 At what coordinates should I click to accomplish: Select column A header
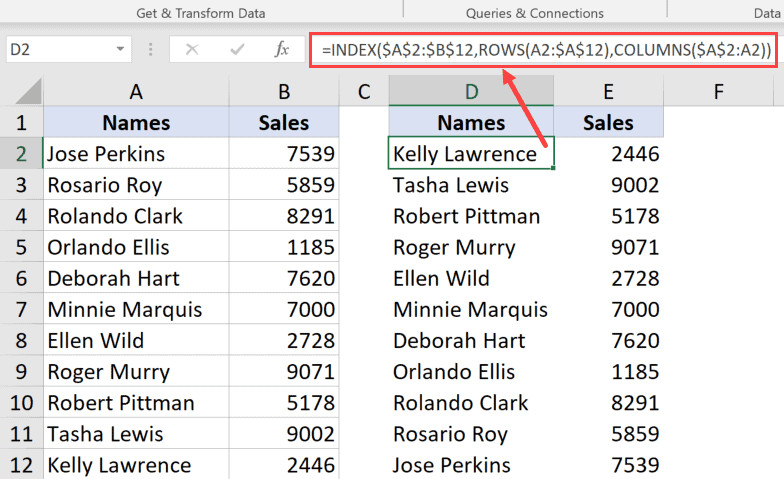click(136, 92)
